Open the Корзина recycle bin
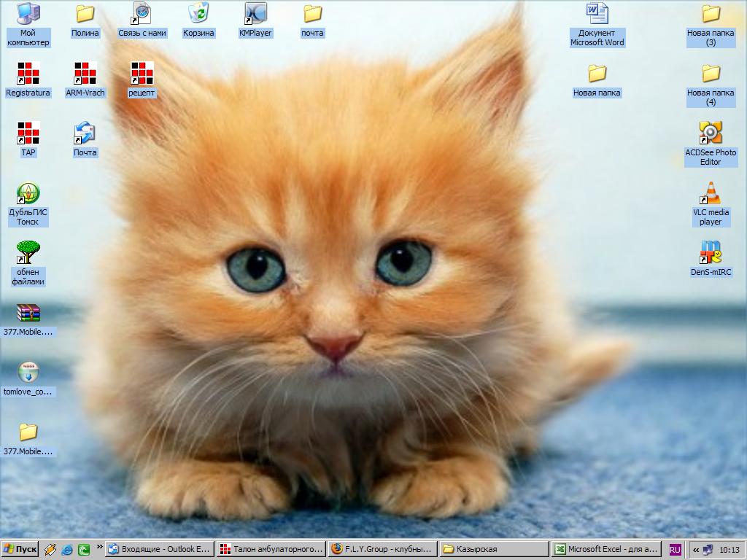747x560 pixels. [198, 20]
